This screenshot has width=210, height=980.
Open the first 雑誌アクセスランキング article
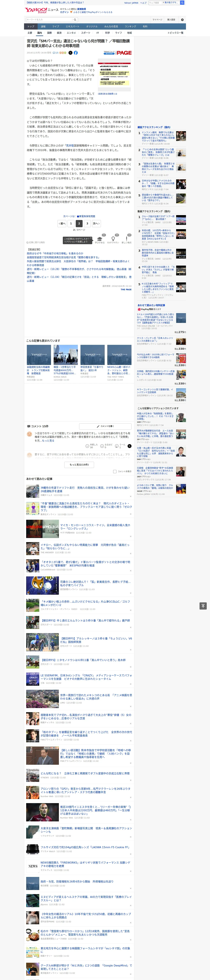[158, 136]
